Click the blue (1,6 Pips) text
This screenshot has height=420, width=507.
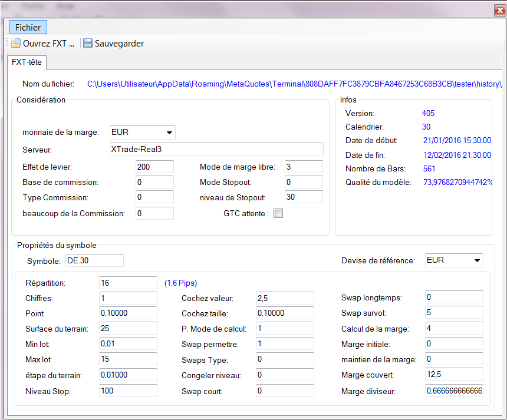(181, 283)
